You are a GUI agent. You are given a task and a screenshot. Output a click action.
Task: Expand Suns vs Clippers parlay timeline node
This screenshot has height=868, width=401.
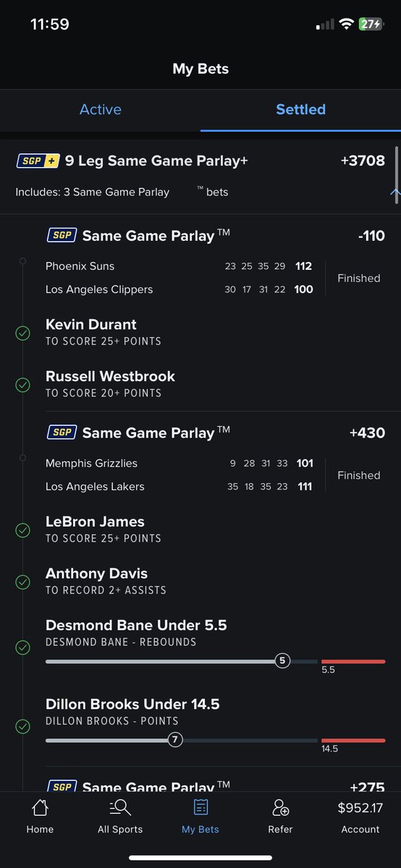coord(22,260)
